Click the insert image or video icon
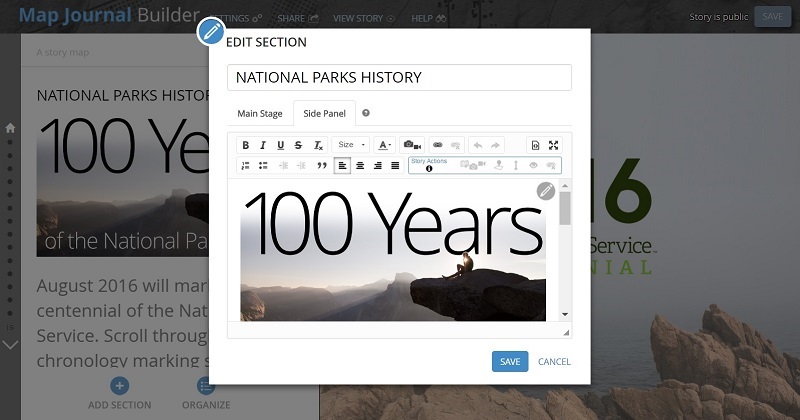 412,145
